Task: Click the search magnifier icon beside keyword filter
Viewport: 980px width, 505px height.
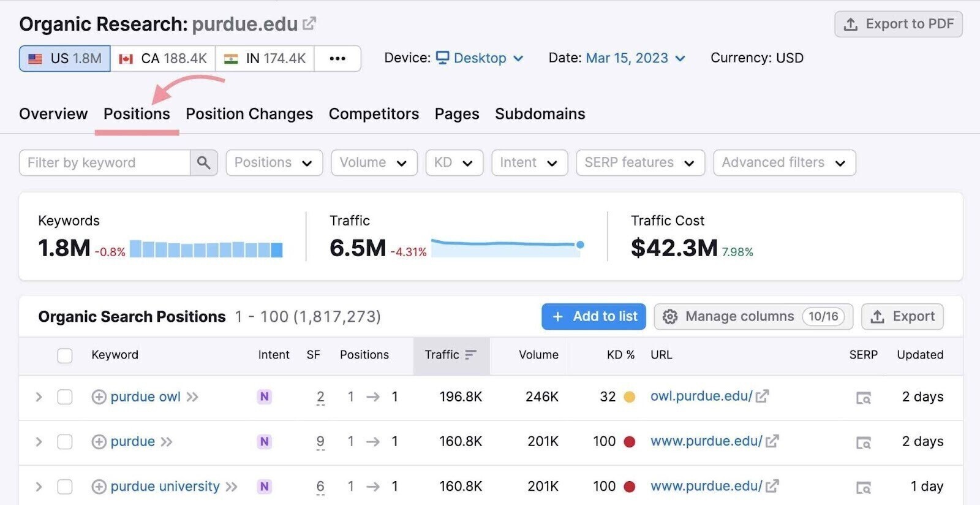Action: pyautogui.click(x=203, y=163)
